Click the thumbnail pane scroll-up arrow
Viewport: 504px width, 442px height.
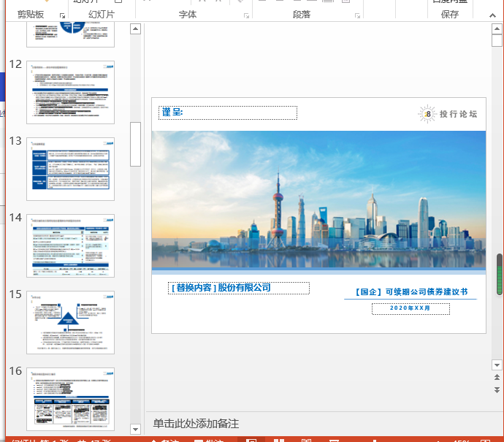tap(135, 29)
